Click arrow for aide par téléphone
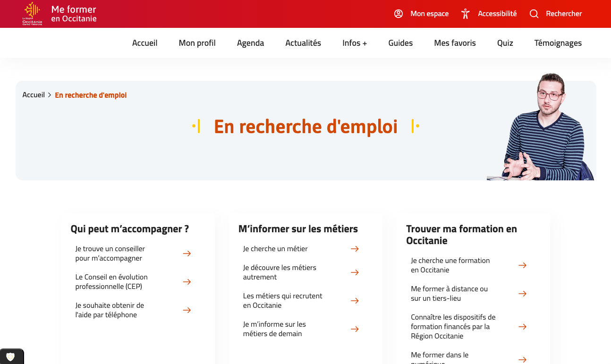 point(187,310)
